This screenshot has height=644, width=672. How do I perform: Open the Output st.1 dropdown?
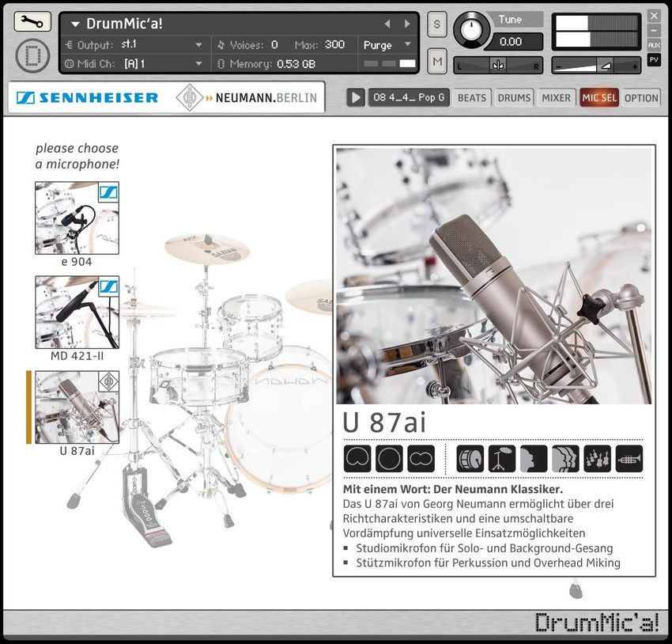[199, 44]
